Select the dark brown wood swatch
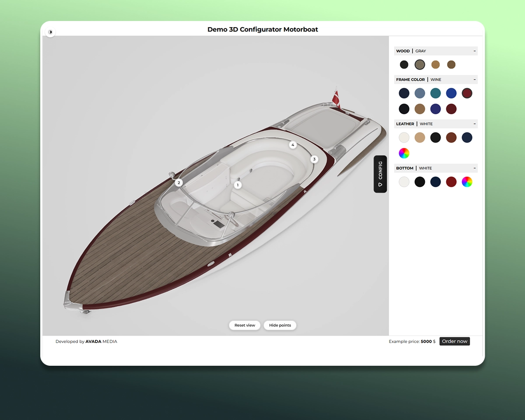Image resolution: width=525 pixels, height=420 pixels. [451, 65]
